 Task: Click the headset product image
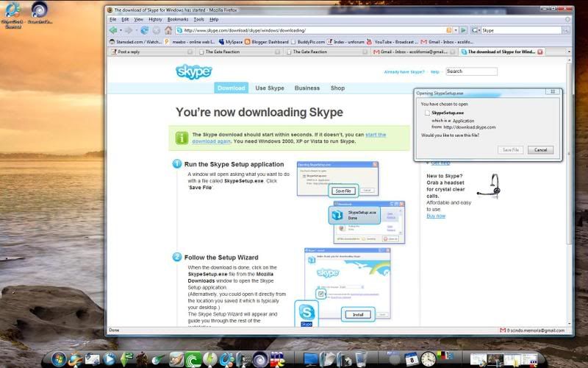(x=489, y=186)
